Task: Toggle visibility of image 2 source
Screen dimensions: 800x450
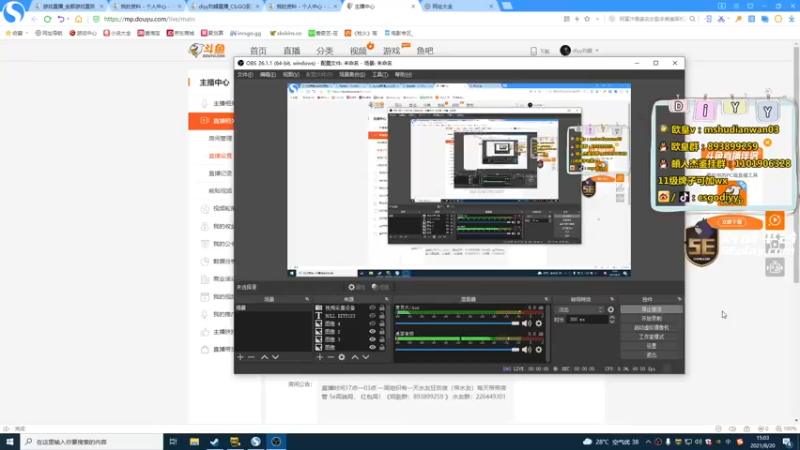Action: coord(372,332)
